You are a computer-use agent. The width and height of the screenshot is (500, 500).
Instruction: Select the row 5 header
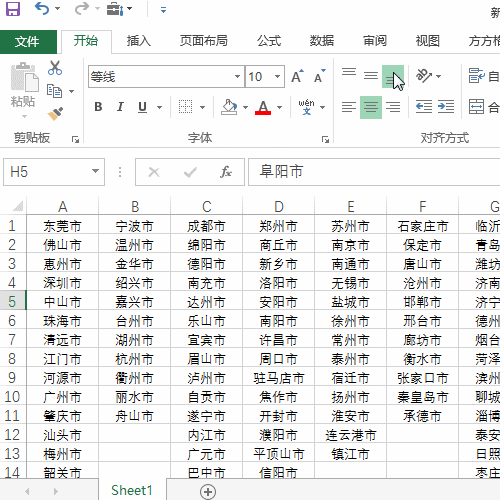click(13, 301)
